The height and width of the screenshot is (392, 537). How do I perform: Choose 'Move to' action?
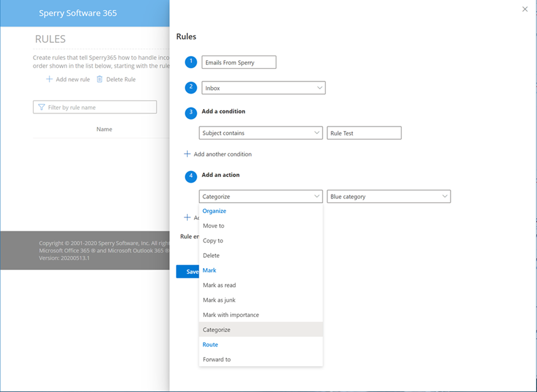pos(260,226)
